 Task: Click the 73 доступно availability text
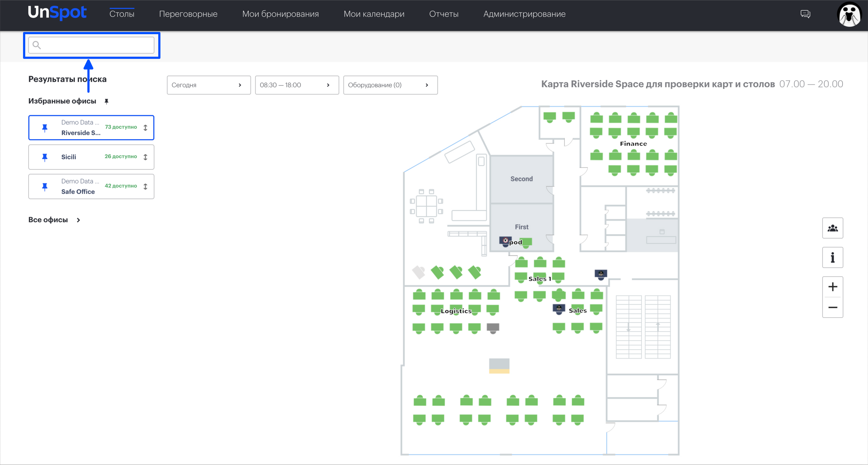(x=121, y=127)
